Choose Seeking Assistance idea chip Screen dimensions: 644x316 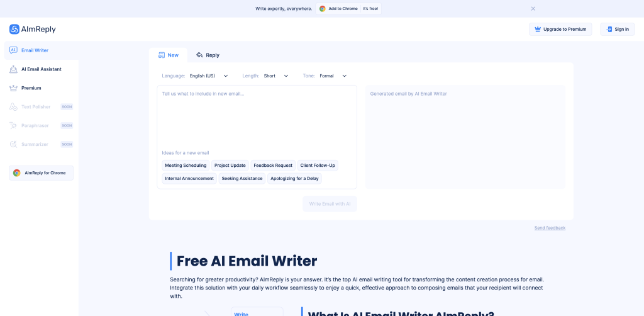[242, 179]
